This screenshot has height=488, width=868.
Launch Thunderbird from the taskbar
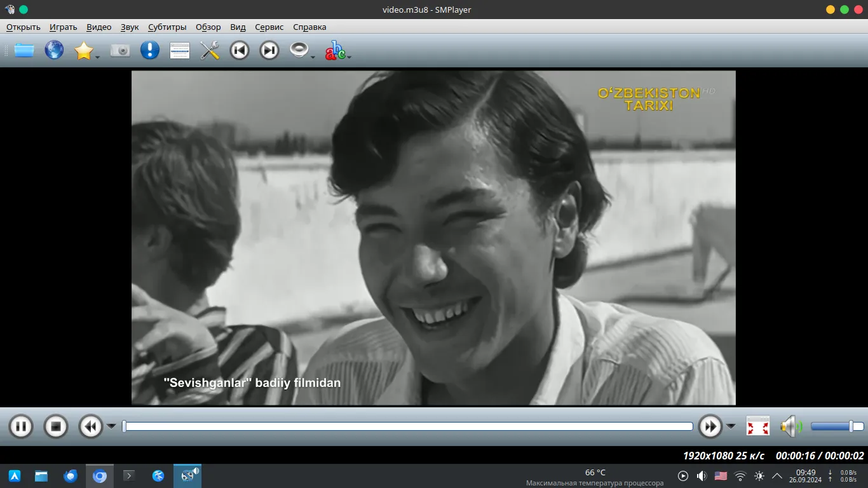click(x=71, y=476)
